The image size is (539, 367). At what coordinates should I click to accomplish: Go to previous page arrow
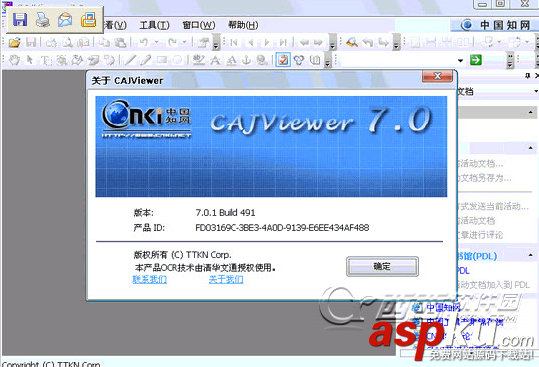coord(251,42)
